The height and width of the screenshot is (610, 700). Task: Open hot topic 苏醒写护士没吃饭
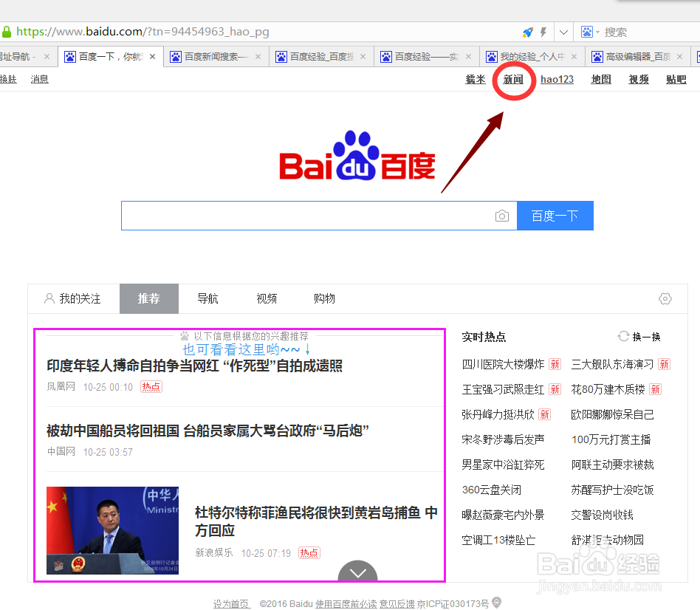point(613,490)
